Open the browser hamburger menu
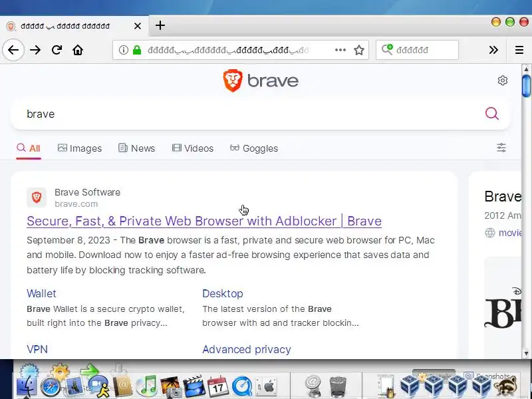Screen dimensions: 532x399 click(x=519, y=51)
